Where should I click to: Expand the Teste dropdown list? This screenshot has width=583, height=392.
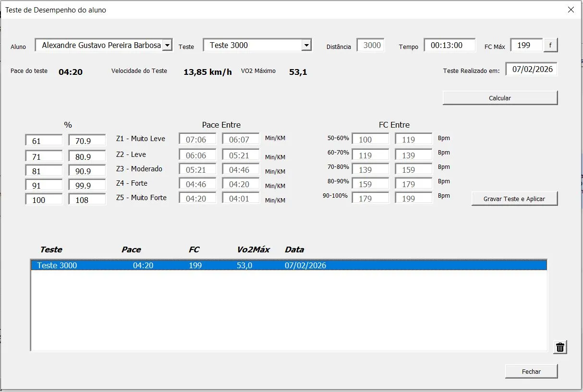coord(306,45)
